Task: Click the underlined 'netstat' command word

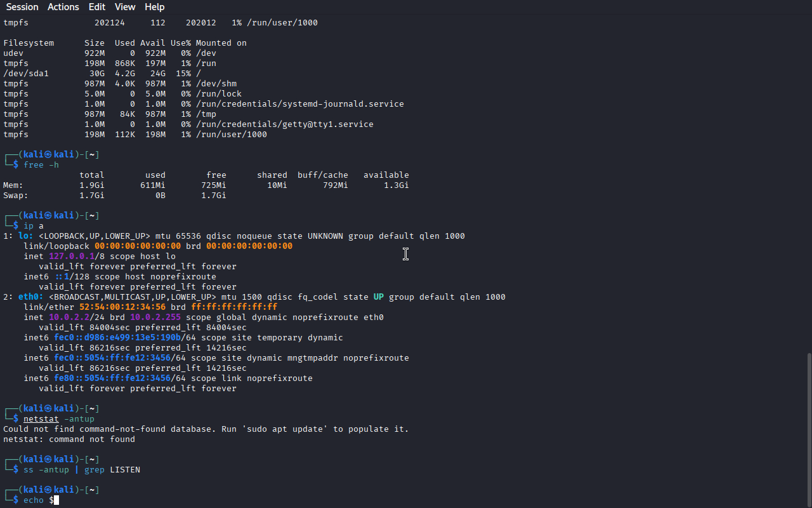Action: (x=41, y=419)
